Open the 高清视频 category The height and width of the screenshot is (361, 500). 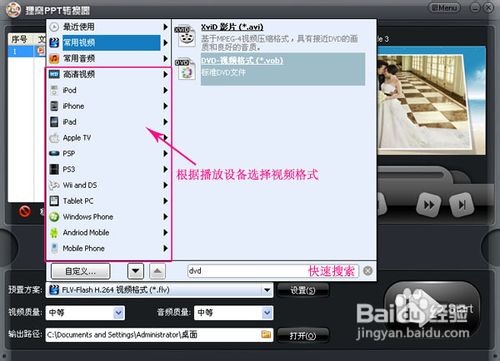(x=109, y=74)
